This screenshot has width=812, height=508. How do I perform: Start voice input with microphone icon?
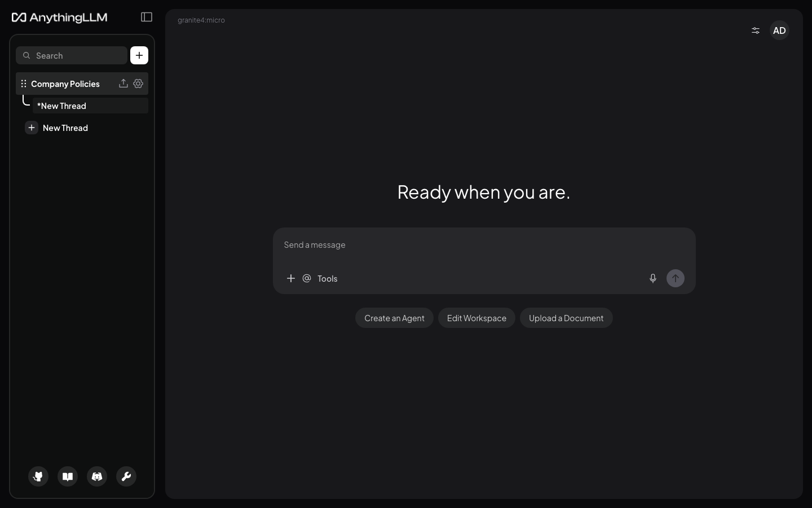[x=653, y=278]
